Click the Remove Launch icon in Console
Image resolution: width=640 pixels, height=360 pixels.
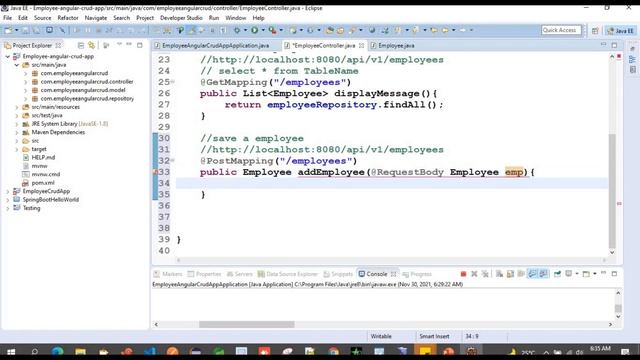pyautogui.click(x=474, y=274)
